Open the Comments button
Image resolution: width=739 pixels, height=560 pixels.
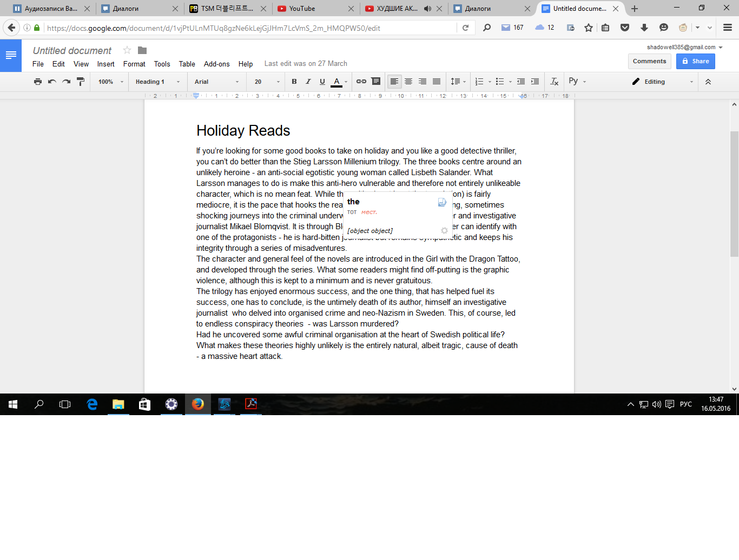point(649,61)
